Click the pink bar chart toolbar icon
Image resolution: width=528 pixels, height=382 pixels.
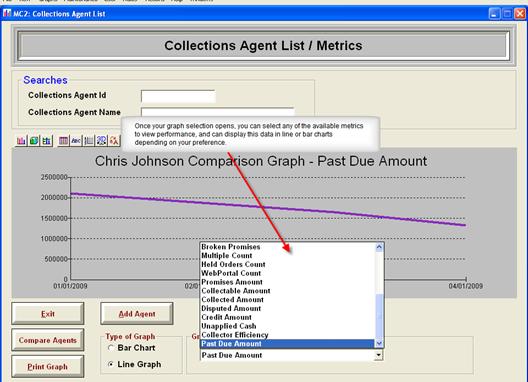pos(21,140)
